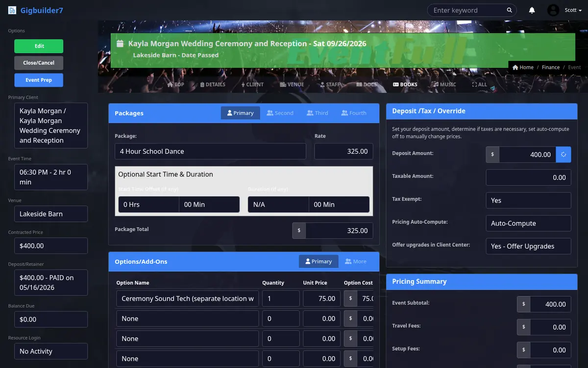Click the Home breadcrumb link
588x368 pixels.
523,67
